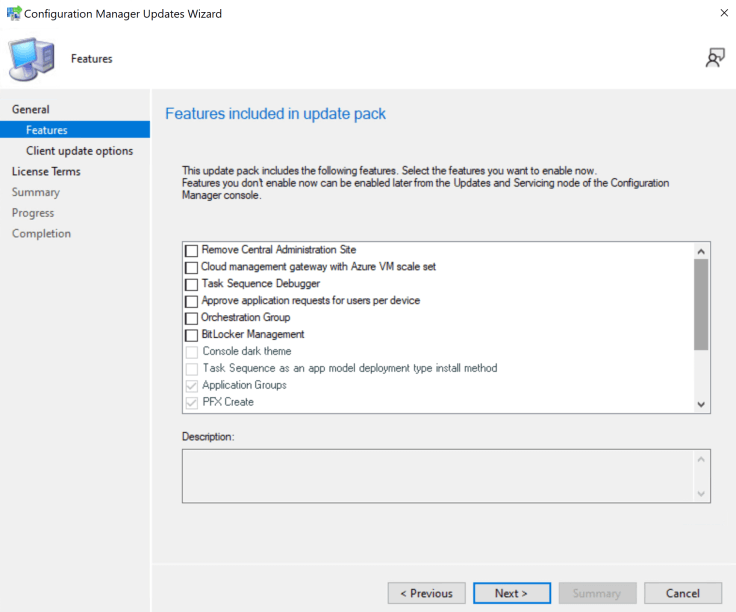Click the 'Features included in update pack' heading
Viewport: 736px width, 612px height.
point(275,114)
